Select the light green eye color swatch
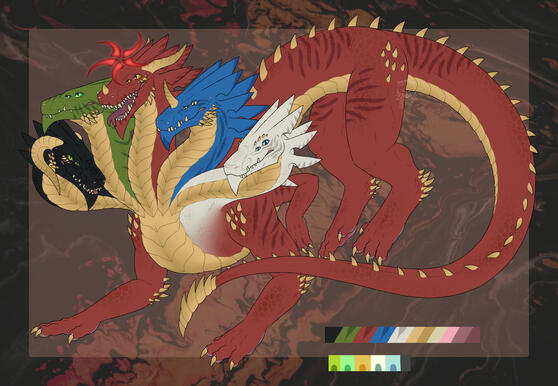Screen dimensions: 558x386 [x=347, y=363]
